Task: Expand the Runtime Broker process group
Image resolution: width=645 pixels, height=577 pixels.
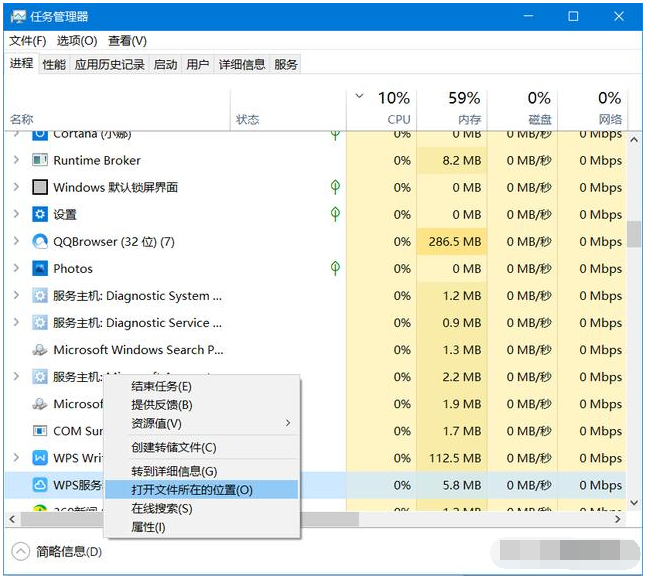Action: (x=16, y=160)
